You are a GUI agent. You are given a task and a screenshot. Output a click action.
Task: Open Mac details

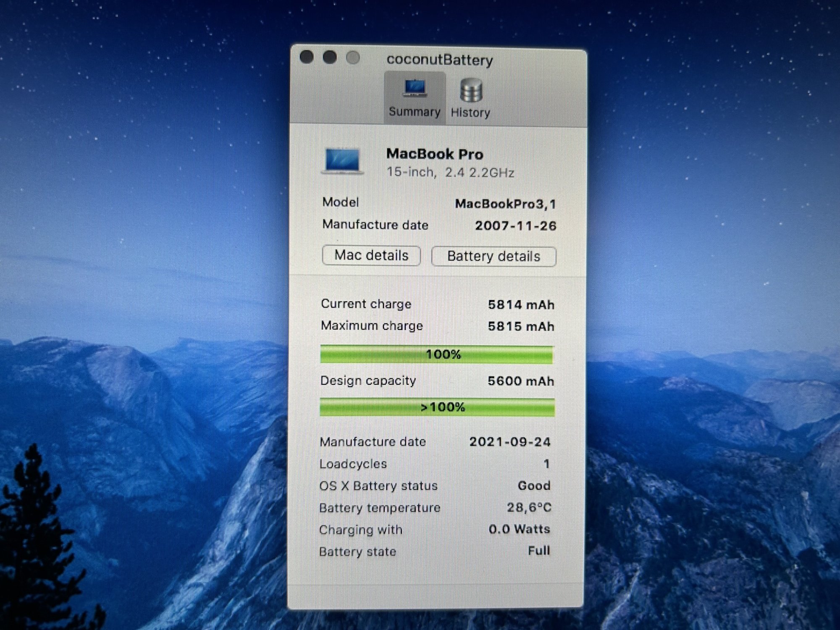[371, 255]
